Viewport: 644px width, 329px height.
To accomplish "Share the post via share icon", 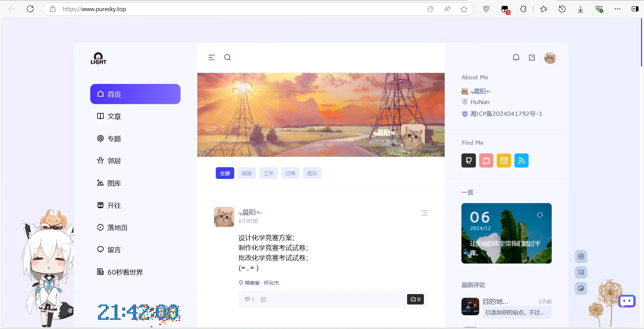I will point(263,299).
